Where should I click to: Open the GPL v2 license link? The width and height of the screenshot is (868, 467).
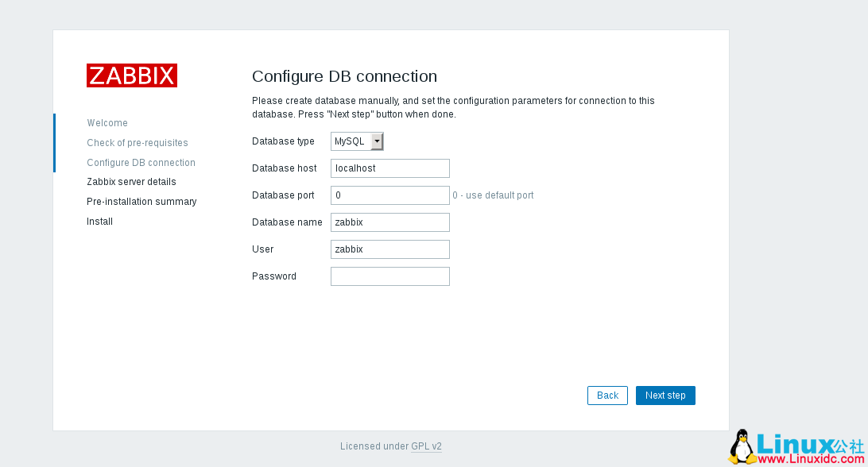pyautogui.click(x=426, y=446)
